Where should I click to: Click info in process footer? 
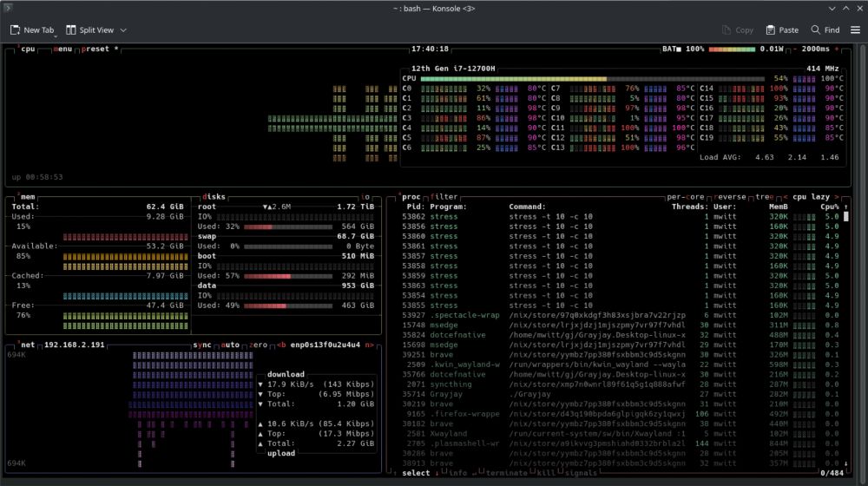(x=457, y=473)
